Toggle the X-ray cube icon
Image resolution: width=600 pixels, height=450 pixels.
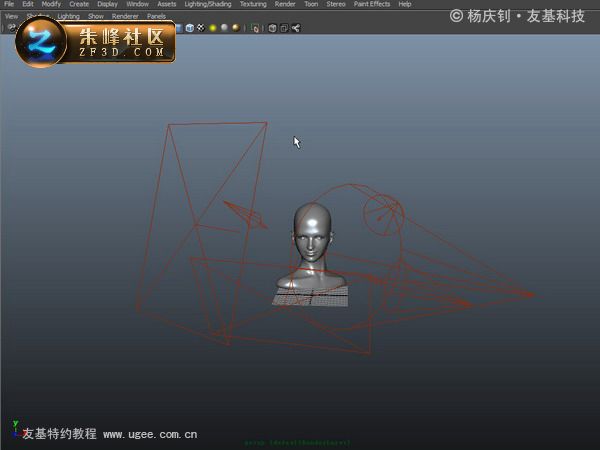[x=272, y=28]
